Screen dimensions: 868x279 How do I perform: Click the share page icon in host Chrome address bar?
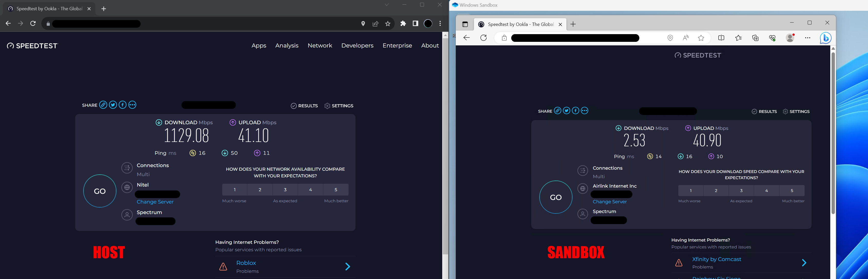[375, 24]
